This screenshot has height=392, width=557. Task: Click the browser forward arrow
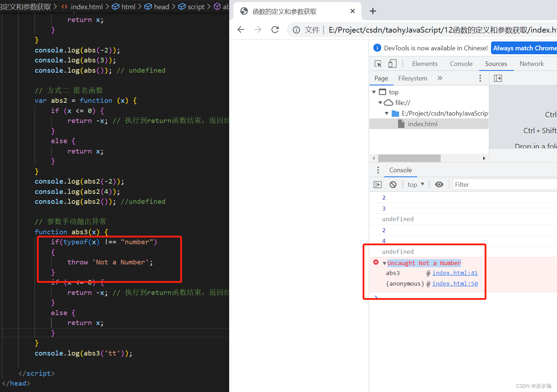click(x=258, y=29)
